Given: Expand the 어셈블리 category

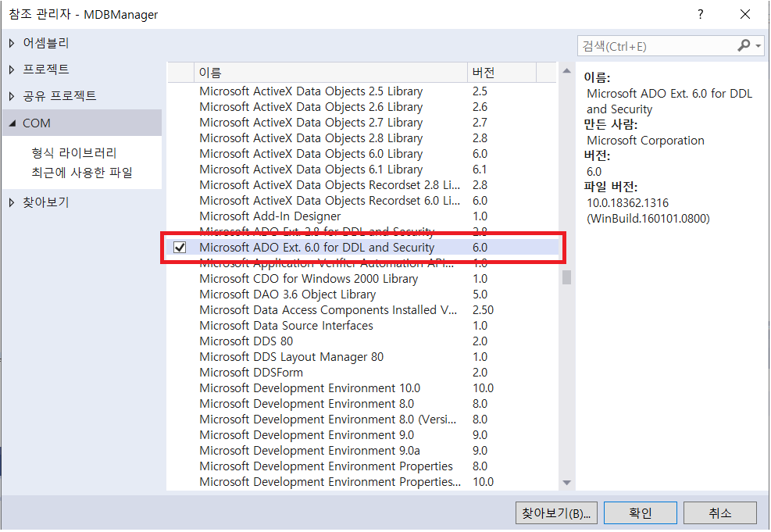Looking at the screenshot, I should point(12,43).
